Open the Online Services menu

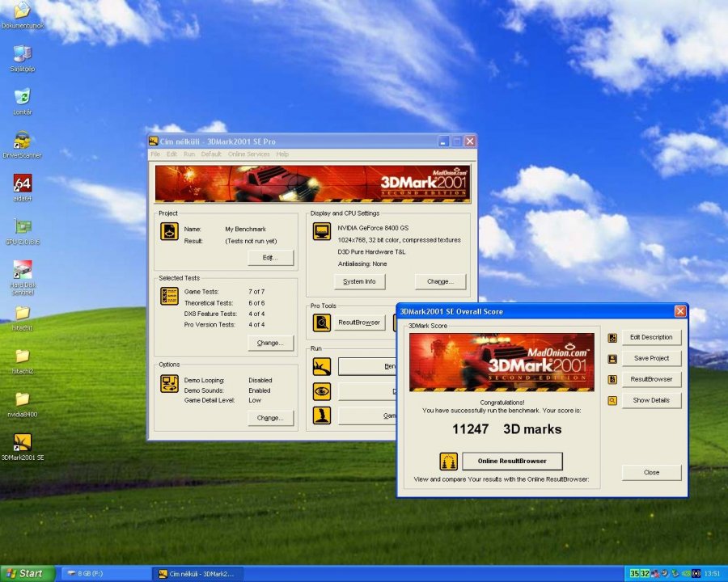[x=249, y=154]
